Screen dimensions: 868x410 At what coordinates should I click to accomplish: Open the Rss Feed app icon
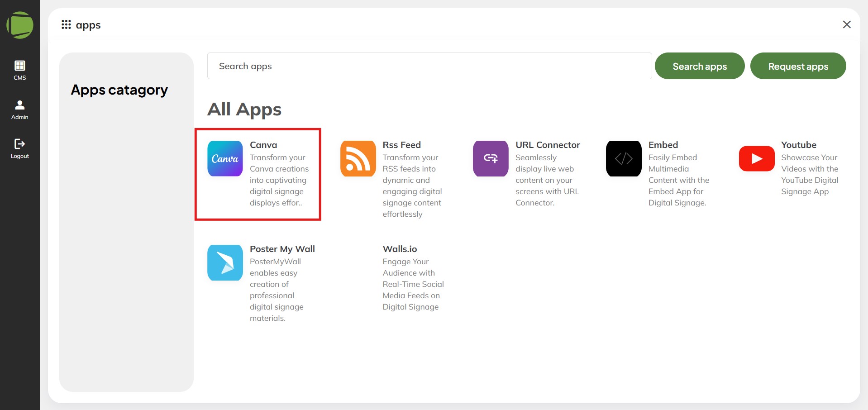click(358, 158)
